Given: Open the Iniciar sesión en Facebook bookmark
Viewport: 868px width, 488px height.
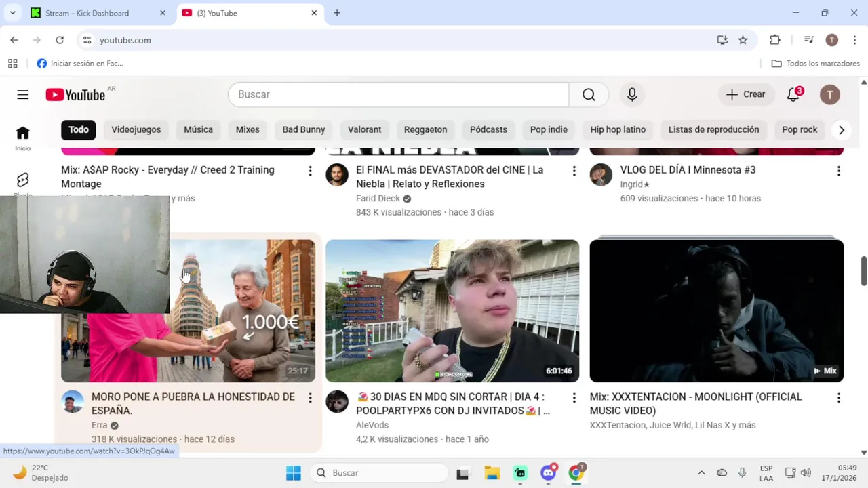Looking at the screenshot, I should pyautogui.click(x=80, y=63).
